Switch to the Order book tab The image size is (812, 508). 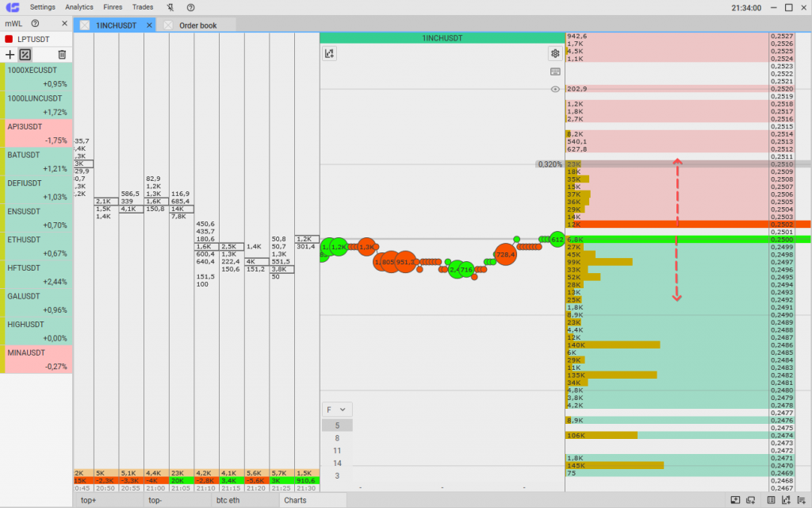coord(197,25)
